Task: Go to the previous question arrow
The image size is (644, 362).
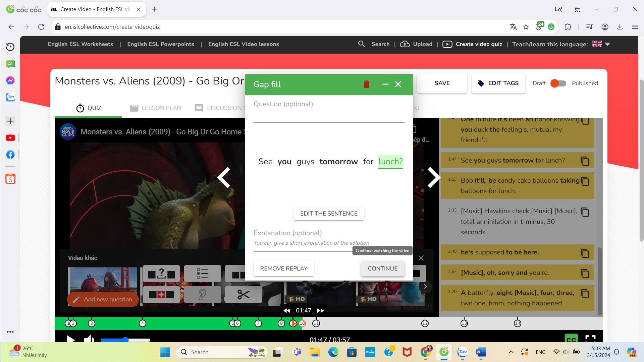Action: coord(224,177)
